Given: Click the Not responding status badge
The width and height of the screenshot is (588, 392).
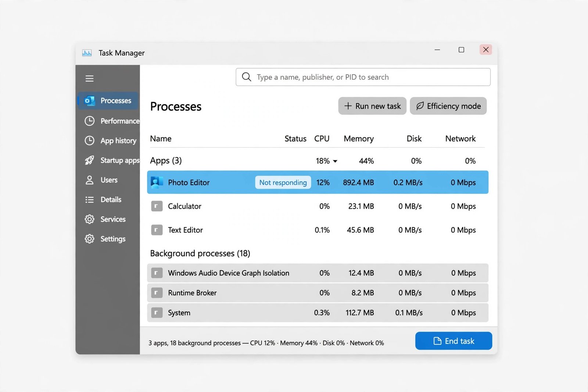Looking at the screenshot, I should 283,182.
